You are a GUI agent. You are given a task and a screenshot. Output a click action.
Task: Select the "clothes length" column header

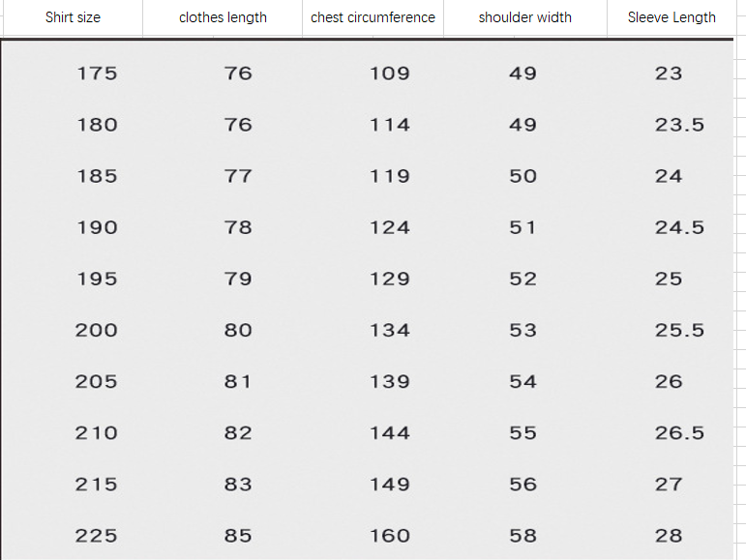point(223,17)
